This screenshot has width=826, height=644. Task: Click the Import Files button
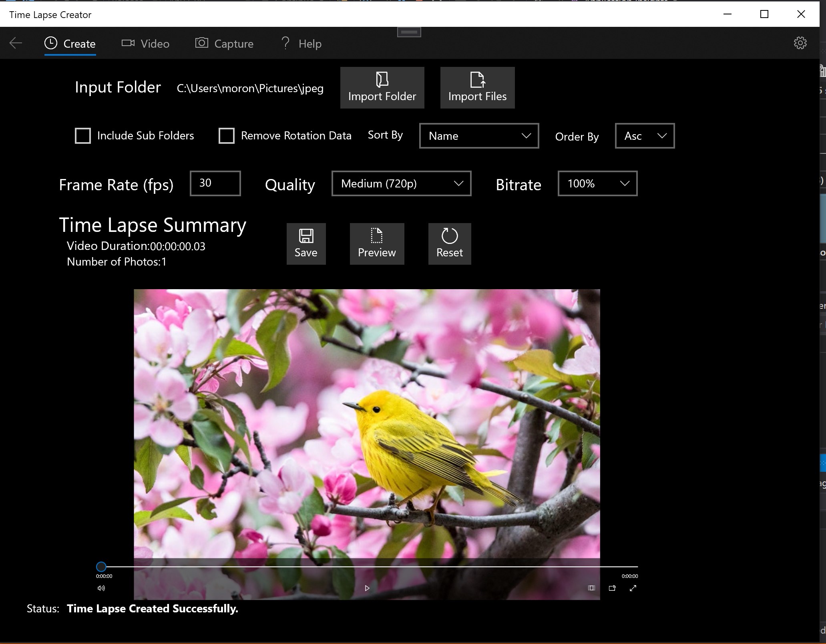pyautogui.click(x=477, y=87)
